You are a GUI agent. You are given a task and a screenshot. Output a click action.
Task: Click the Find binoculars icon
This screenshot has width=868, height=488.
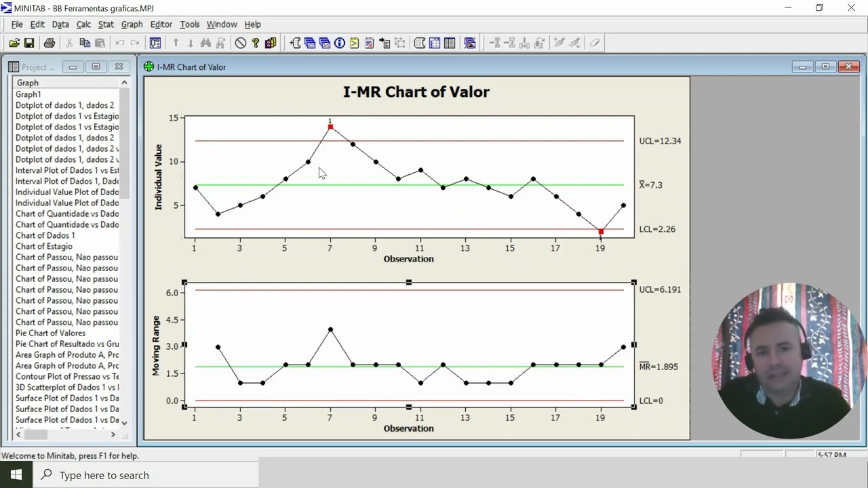coord(205,43)
